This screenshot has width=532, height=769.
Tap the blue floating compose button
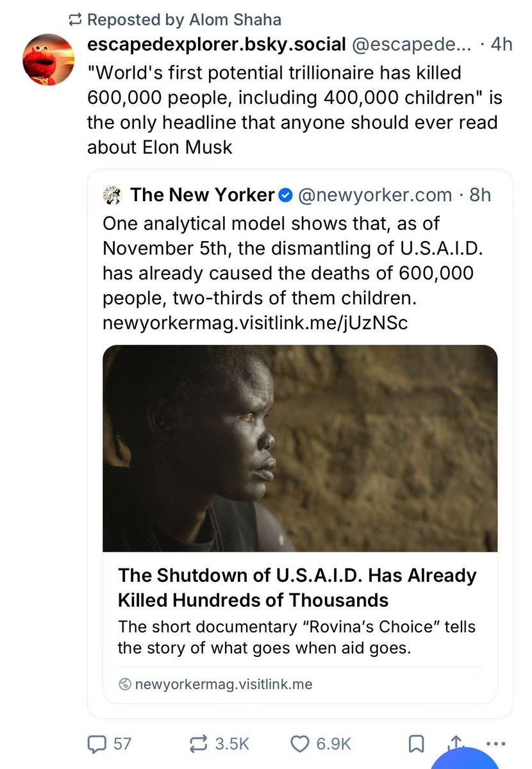(x=465, y=759)
